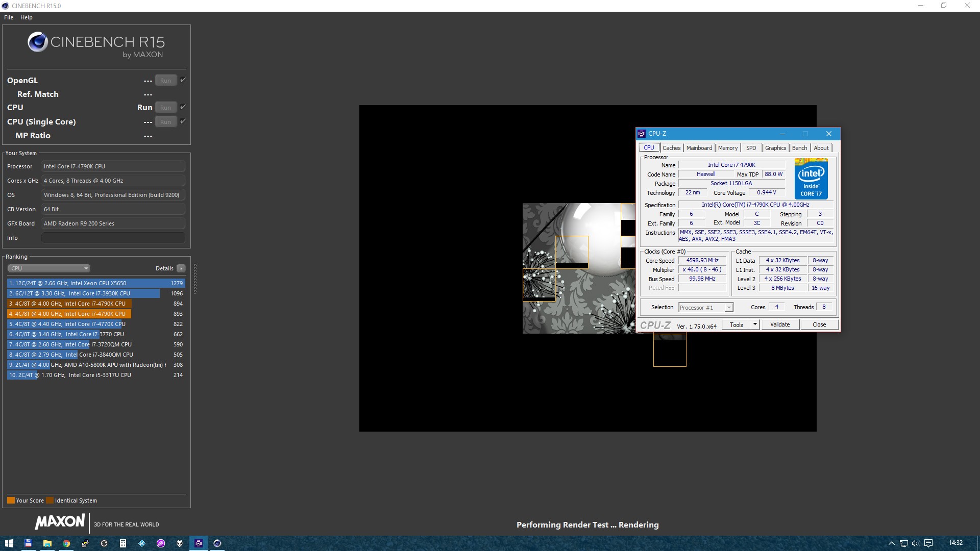Show hidden system tray icons

point(891,543)
